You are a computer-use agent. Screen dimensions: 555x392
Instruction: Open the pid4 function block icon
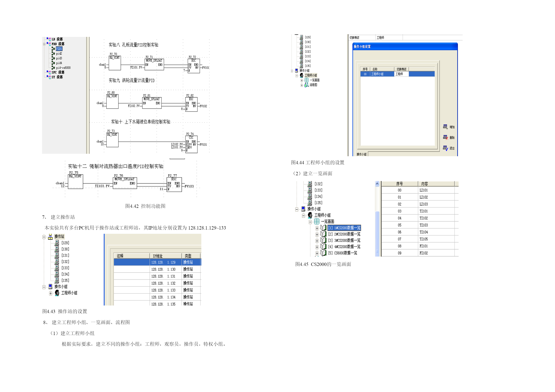[x=53, y=63]
